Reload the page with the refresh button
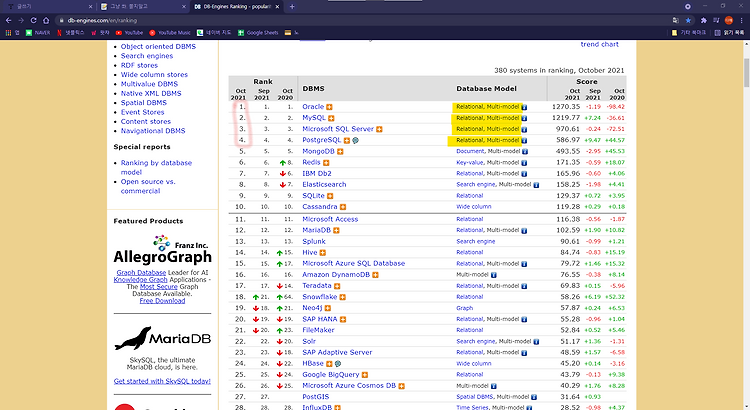 tap(33, 20)
